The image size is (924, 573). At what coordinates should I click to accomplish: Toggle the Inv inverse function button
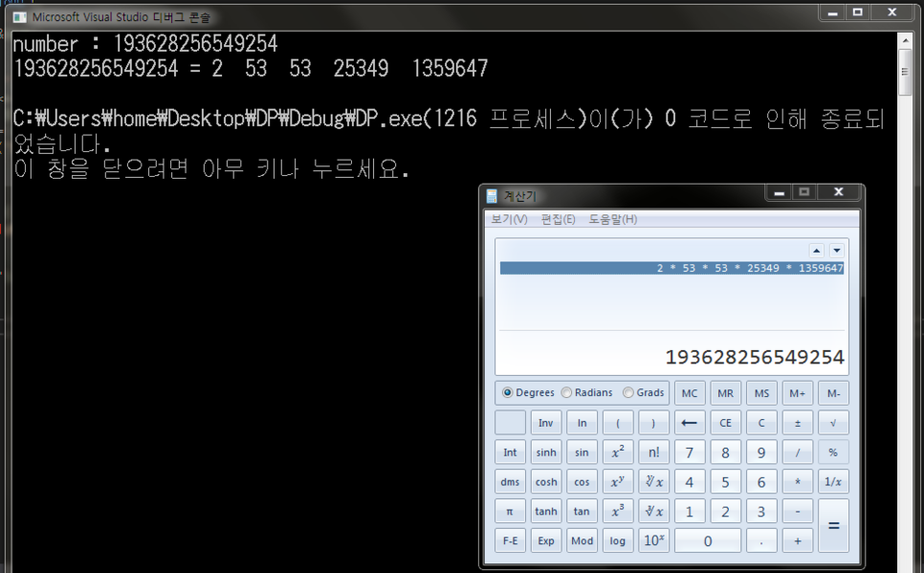(x=545, y=423)
